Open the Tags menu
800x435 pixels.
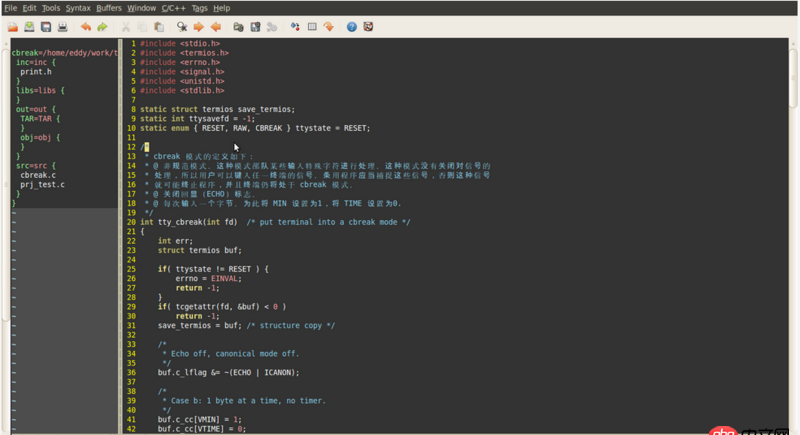click(x=199, y=8)
